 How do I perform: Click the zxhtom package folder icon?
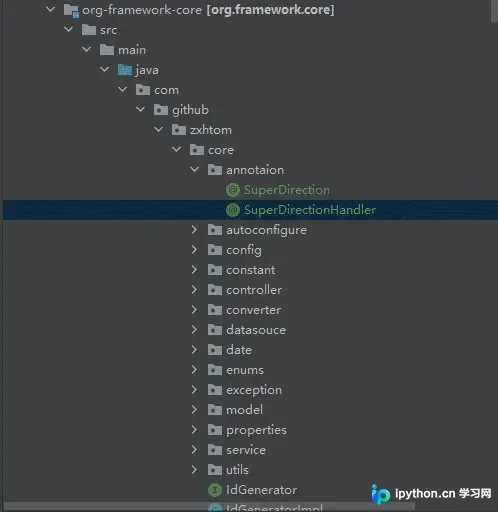point(179,130)
